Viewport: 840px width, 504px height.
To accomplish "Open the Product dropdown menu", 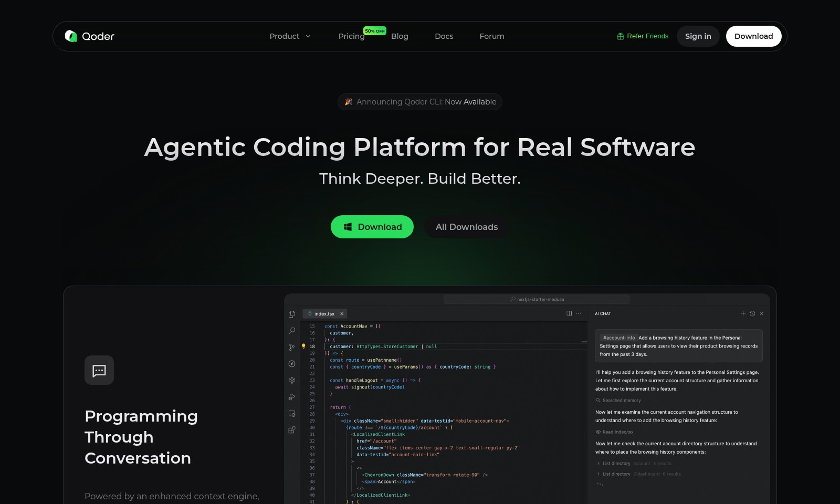I will (290, 36).
